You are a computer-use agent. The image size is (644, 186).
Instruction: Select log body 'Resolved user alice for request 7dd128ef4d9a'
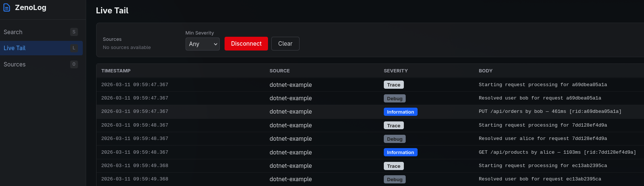pyautogui.click(x=543, y=138)
